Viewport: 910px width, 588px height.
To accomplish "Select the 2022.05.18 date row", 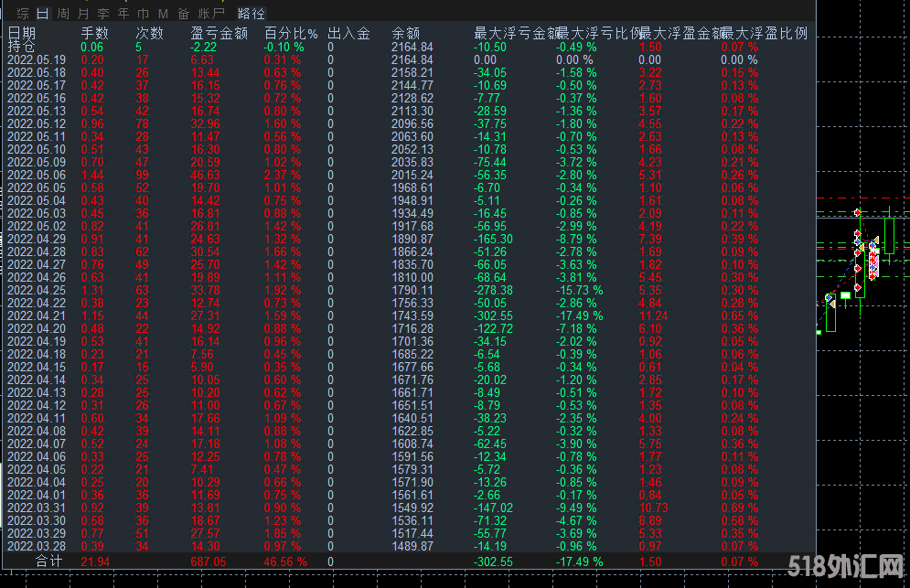I will pyautogui.click(x=37, y=72).
